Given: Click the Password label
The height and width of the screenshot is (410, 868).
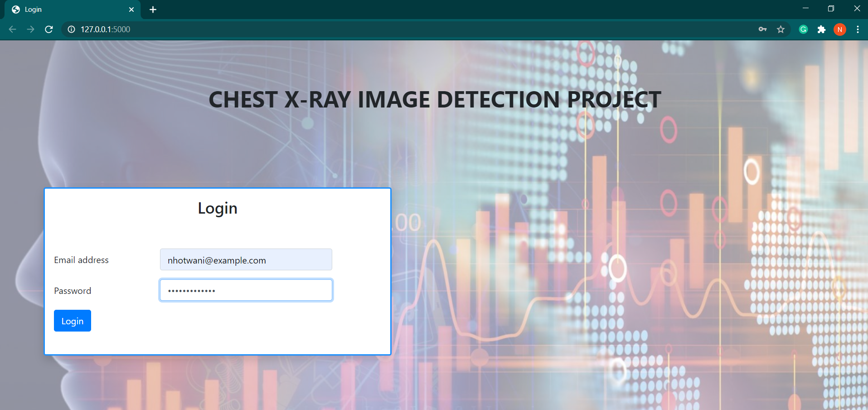Looking at the screenshot, I should click(x=73, y=291).
